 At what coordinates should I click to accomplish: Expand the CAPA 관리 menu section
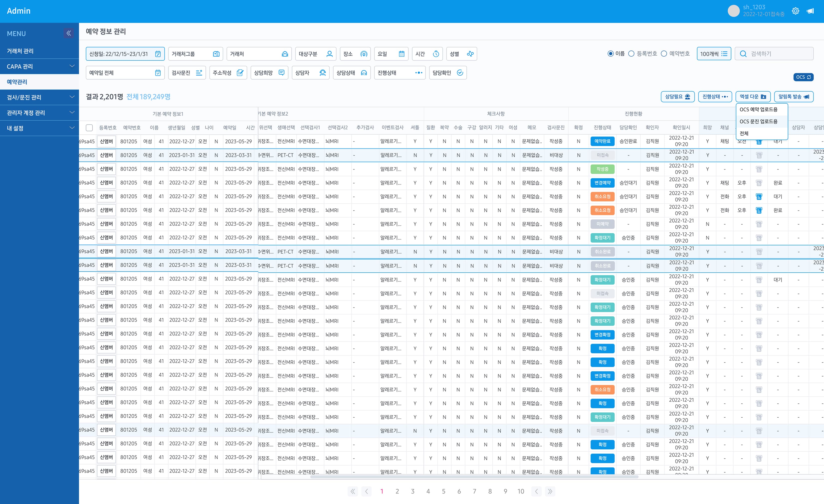[39, 66]
